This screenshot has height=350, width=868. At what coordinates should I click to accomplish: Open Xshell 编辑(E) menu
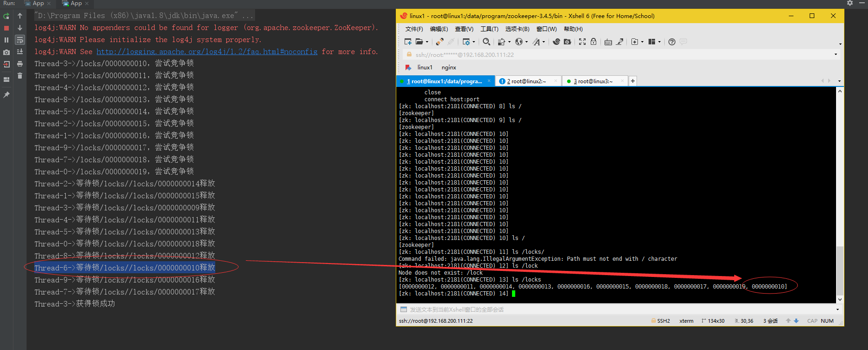(x=439, y=29)
